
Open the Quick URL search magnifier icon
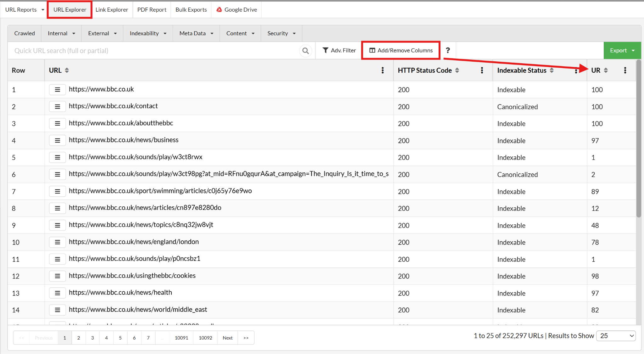point(305,50)
